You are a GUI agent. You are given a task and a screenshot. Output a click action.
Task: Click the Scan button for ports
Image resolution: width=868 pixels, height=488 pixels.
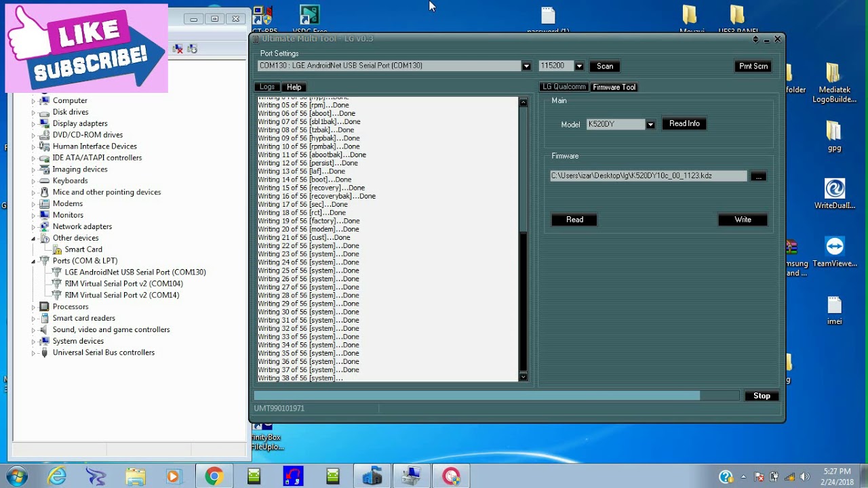point(605,66)
